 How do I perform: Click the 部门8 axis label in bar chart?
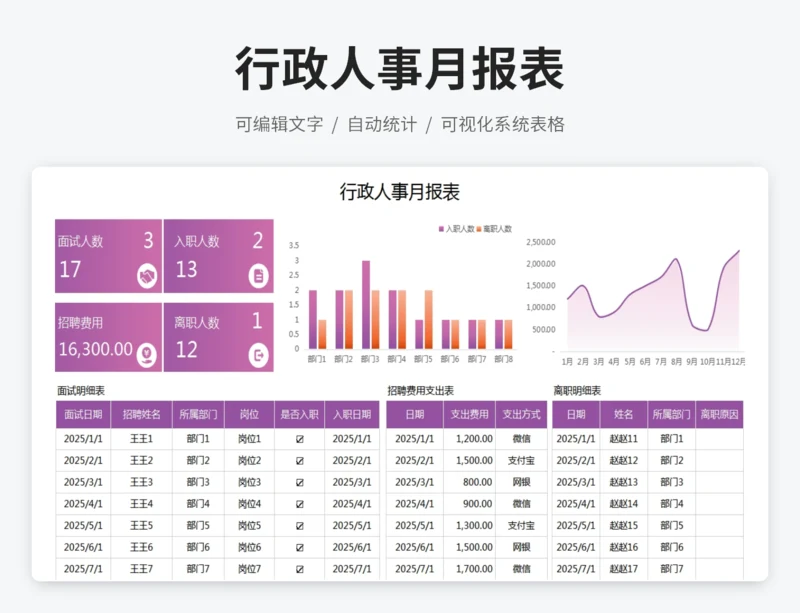504,359
